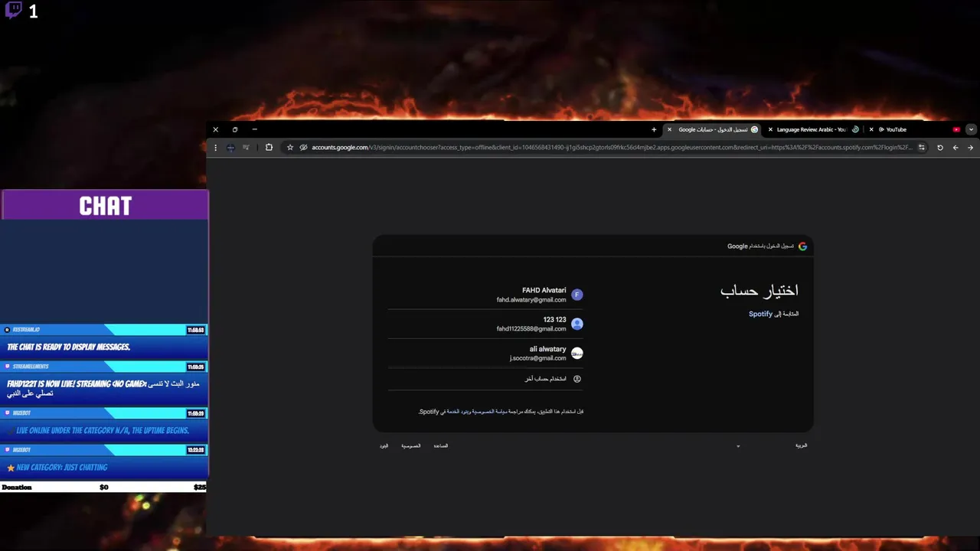Screen dimensions: 980x551
Task: Close the Google sign-in tab
Action: point(669,129)
